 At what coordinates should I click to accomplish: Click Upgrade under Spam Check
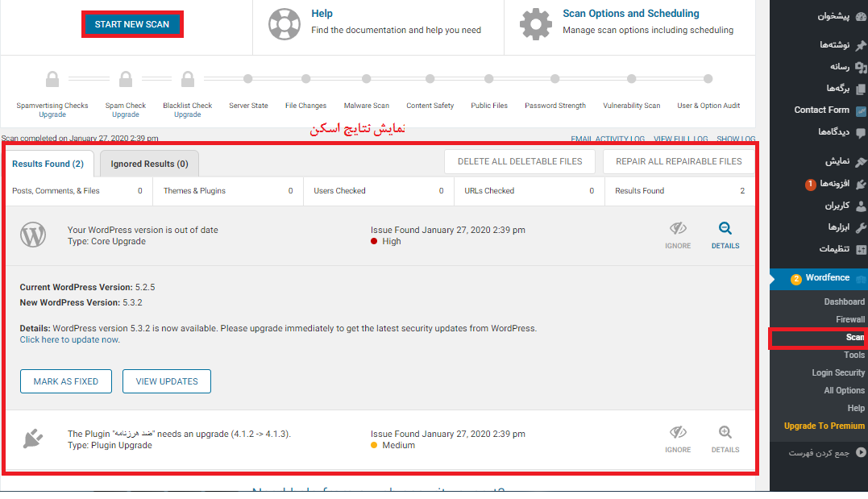point(126,114)
